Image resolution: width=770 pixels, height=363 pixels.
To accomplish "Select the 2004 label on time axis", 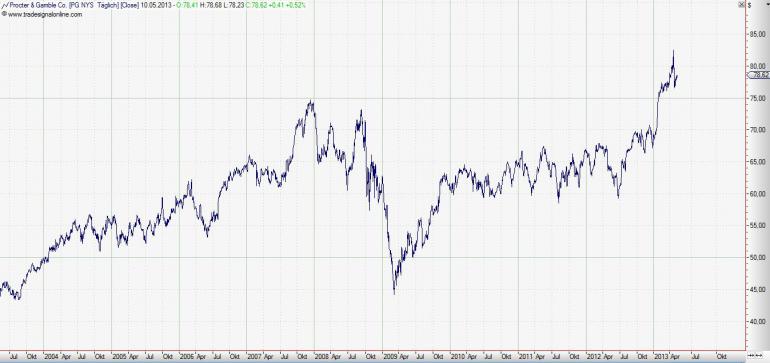I will (51, 356).
